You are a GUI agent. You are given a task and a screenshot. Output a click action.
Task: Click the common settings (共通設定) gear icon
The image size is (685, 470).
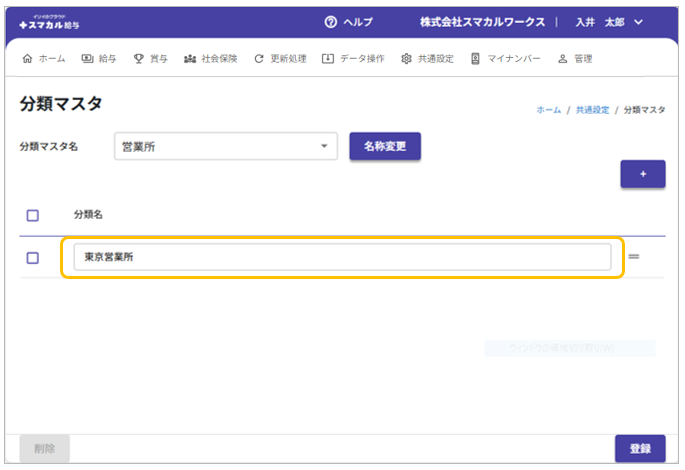point(406,59)
